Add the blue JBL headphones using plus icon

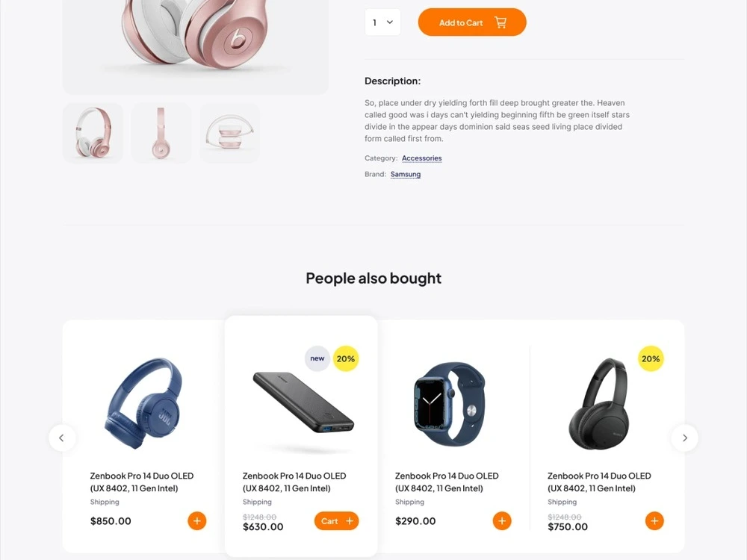click(196, 520)
